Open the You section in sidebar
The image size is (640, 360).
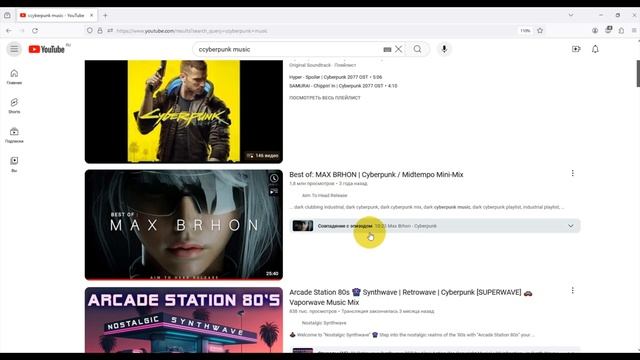14,164
